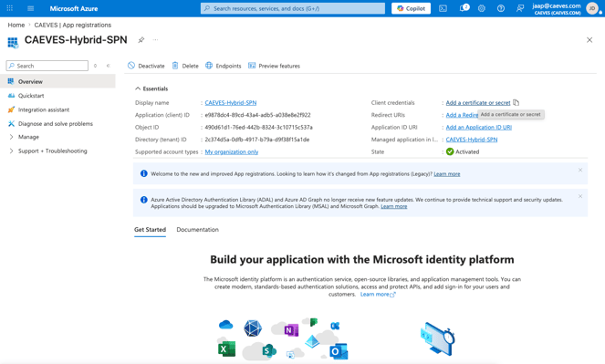The height and width of the screenshot is (364, 605).
Task: Click the Delete toolbar button
Action: tap(185, 66)
